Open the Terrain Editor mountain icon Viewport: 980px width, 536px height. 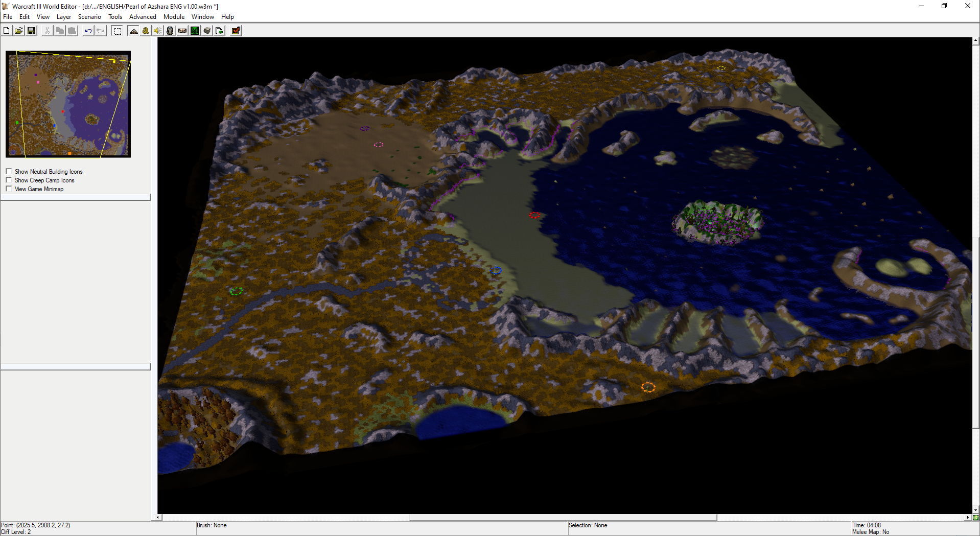[133, 31]
